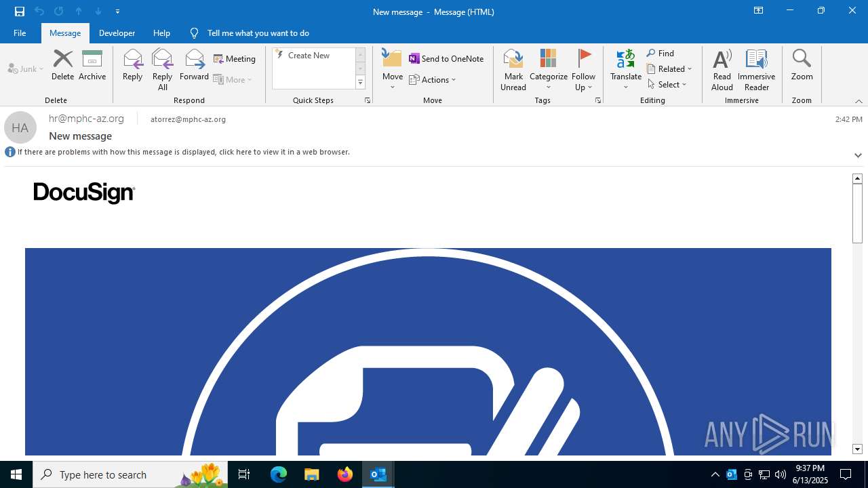
Task: Click the DocuSign logo
Action: 84,193
